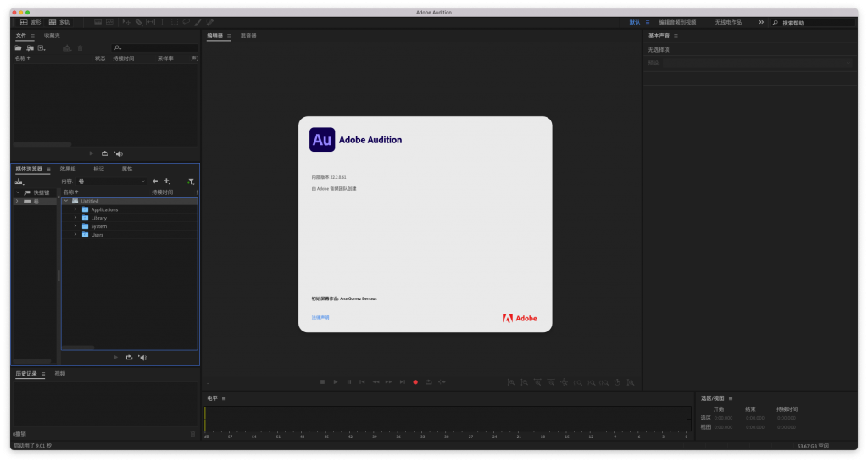Select the Lasso selection tool
868x462 pixels.
186,22
